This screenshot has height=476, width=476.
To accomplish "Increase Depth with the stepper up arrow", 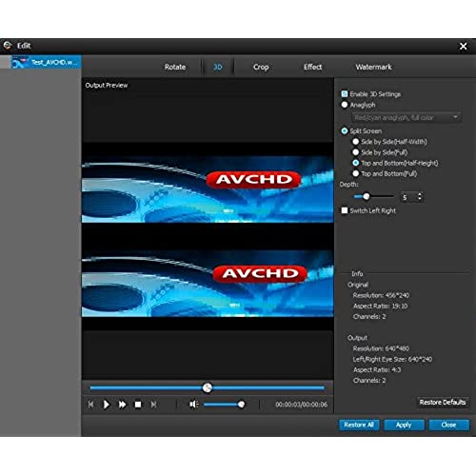I will tap(420, 194).
